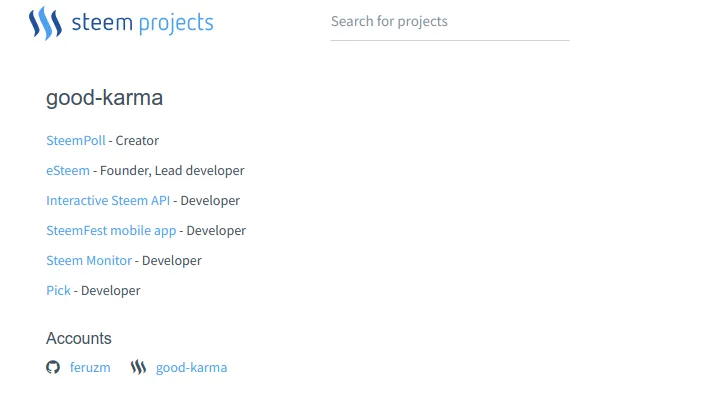Click the Developer label beside Interactive Steem API
The image size is (703, 396).
(210, 200)
